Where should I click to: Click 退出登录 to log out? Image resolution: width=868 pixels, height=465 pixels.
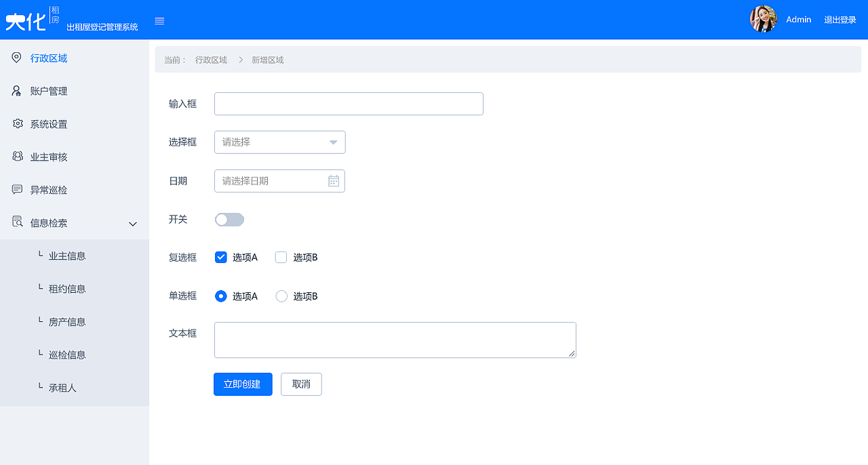pyautogui.click(x=841, y=20)
